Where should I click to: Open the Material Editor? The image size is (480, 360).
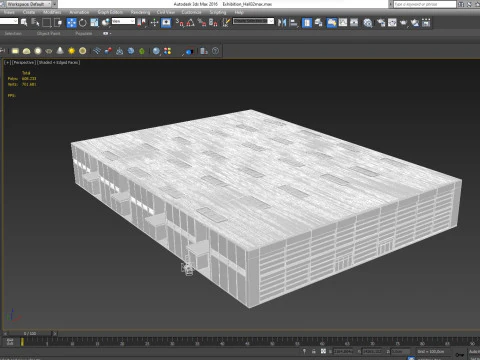[368, 23]
